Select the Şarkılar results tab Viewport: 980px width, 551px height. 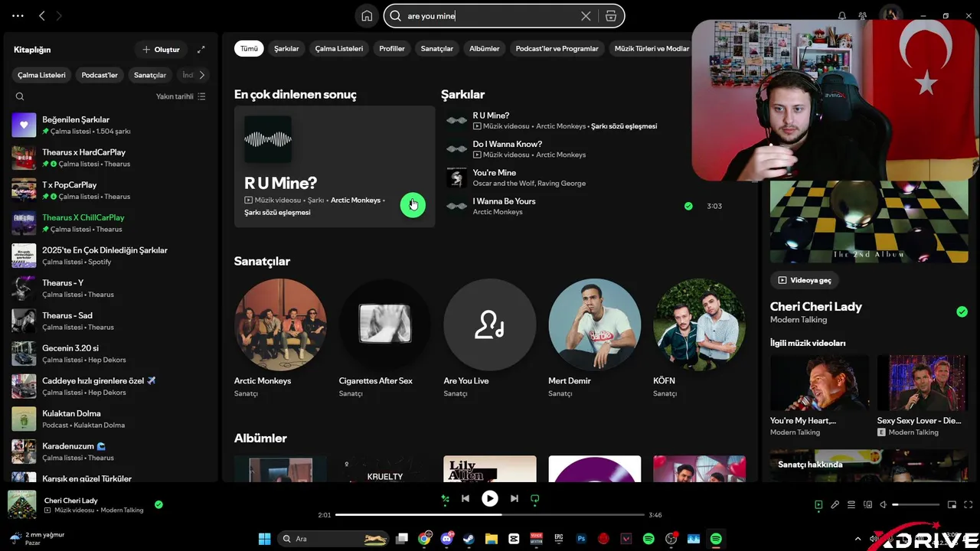click(x=286, y=48)
